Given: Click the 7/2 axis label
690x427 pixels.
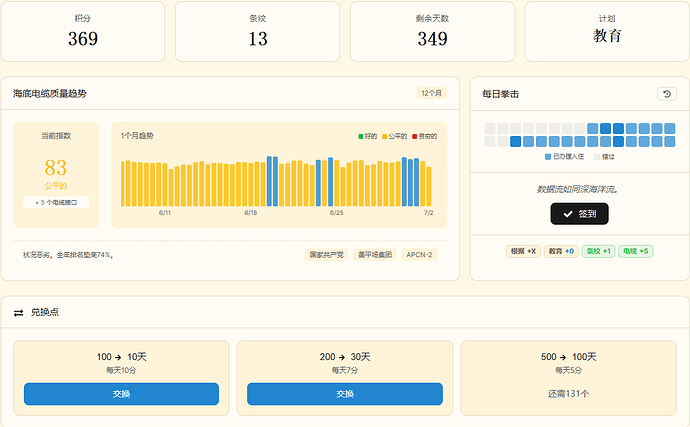Looking at the screenshot, I should tap(429, 213).
